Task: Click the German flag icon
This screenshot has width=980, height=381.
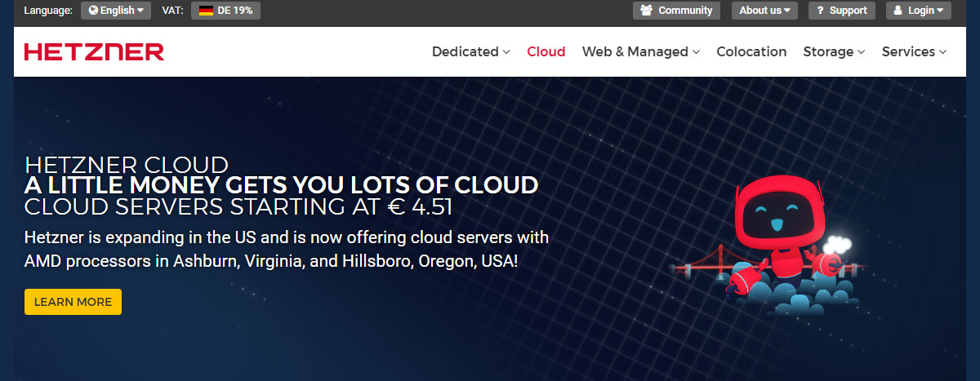Action: pyautogui.click(x=206, y=11)
